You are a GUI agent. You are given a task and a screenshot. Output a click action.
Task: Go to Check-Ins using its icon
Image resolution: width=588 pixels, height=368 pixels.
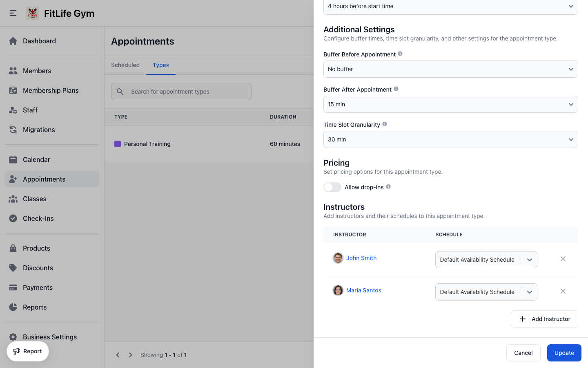coord(13,218)
